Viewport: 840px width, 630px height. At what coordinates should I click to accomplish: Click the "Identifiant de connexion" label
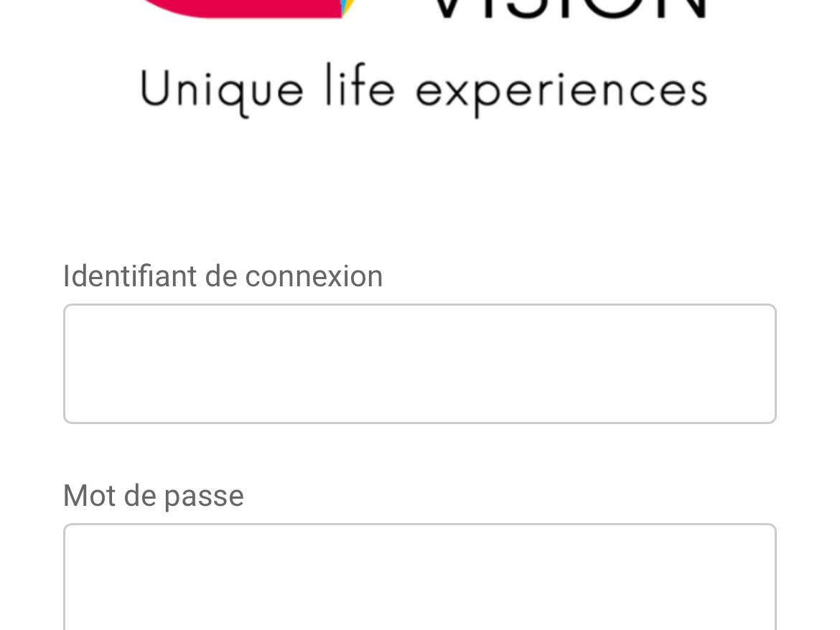[223, 276]
